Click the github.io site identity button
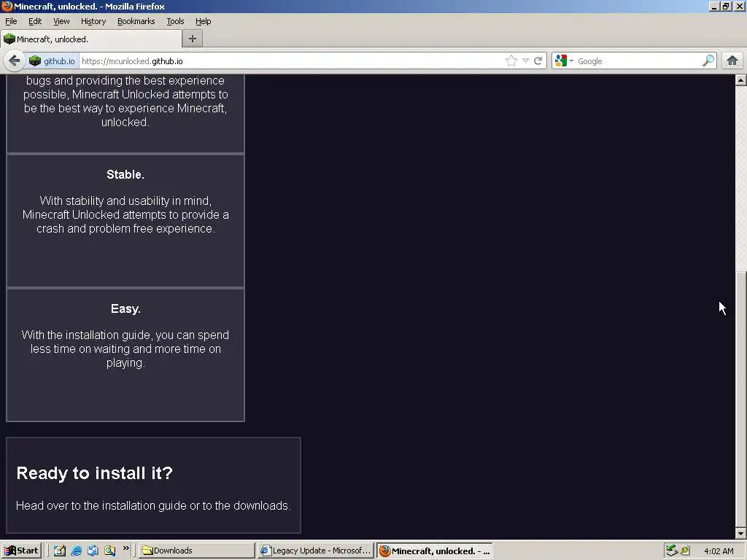The height and width of the screenshot is (560, 747). [x=53, y=61]
